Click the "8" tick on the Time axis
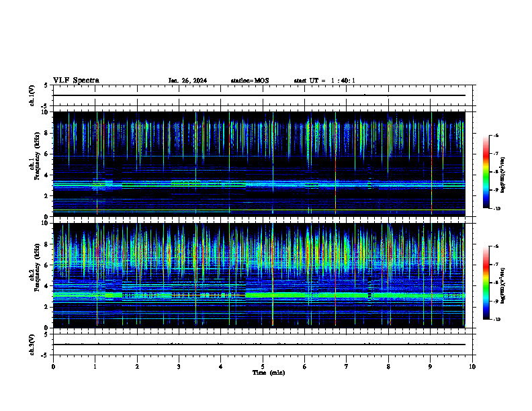Screen dimensions: 532x411 tap(388, 367)
